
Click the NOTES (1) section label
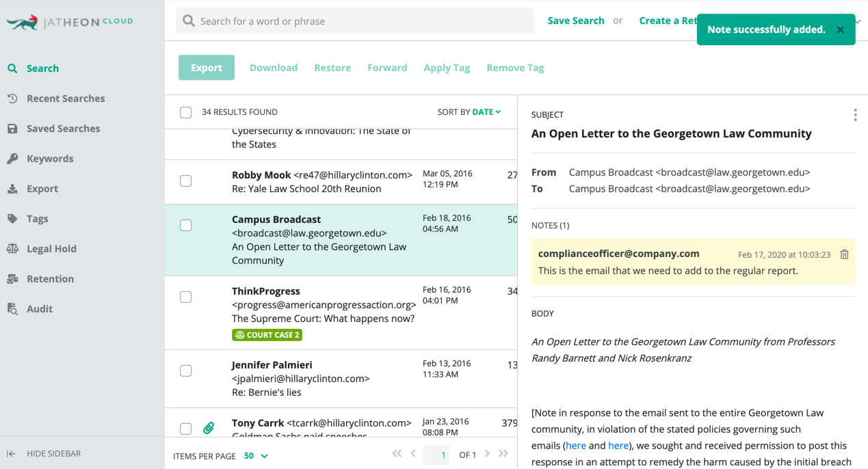click(550, 226)
